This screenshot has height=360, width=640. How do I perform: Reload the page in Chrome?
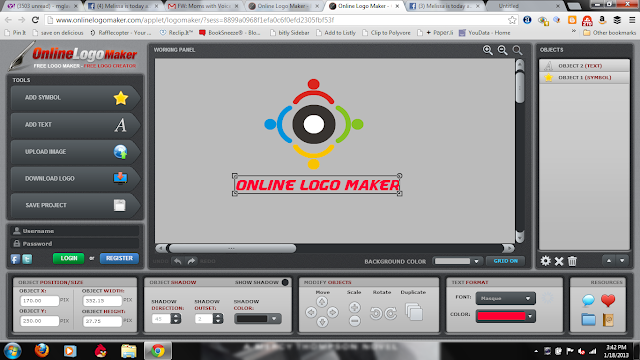(35, 20)
